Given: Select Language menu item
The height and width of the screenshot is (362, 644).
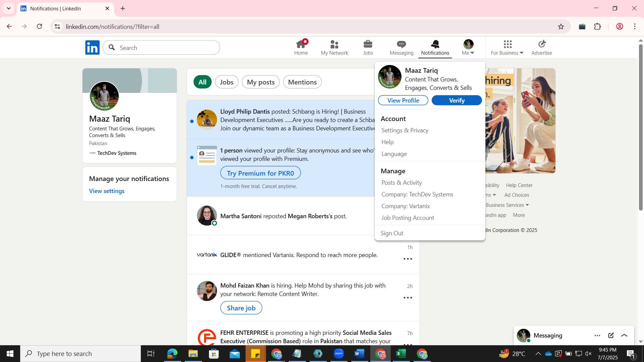Looking at the screenshot, I should click(394, 154).
